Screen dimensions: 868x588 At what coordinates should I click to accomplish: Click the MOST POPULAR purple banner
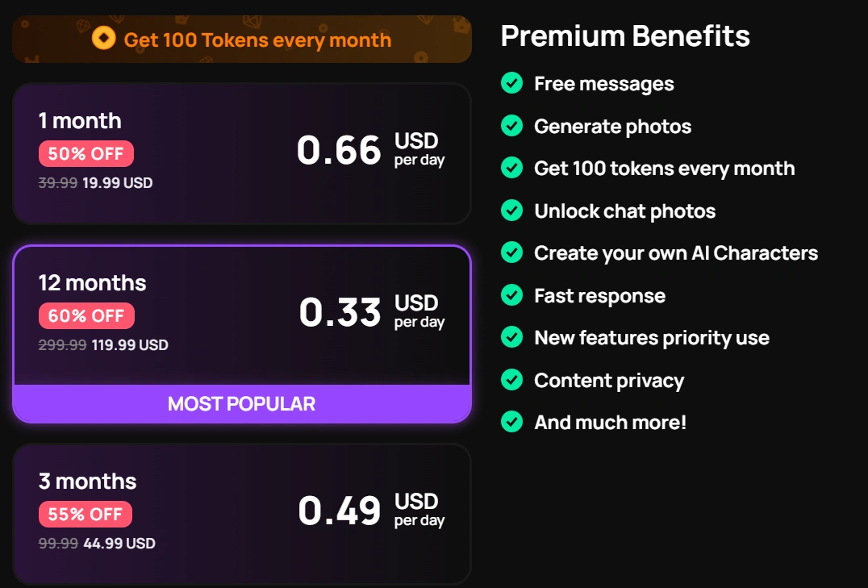coord(241,403)
